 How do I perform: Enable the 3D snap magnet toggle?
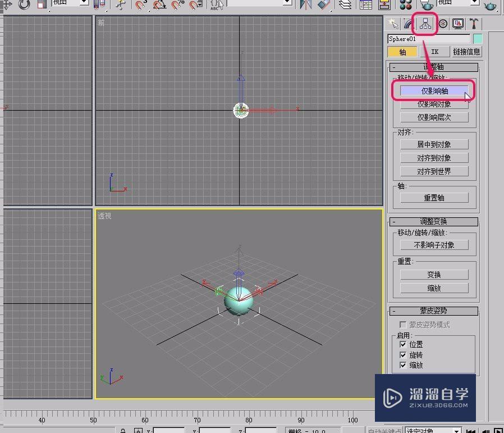coord(140,6)
